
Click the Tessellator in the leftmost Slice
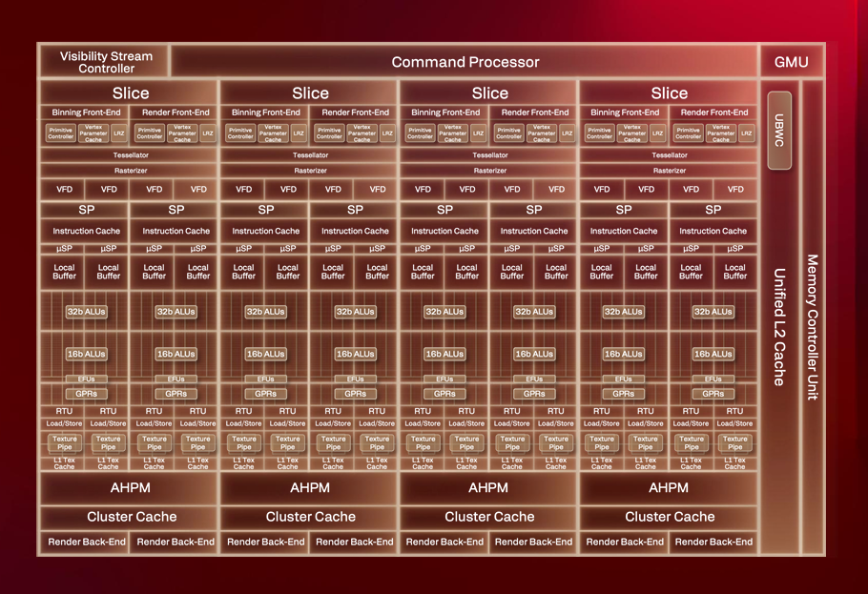(131, 155)
